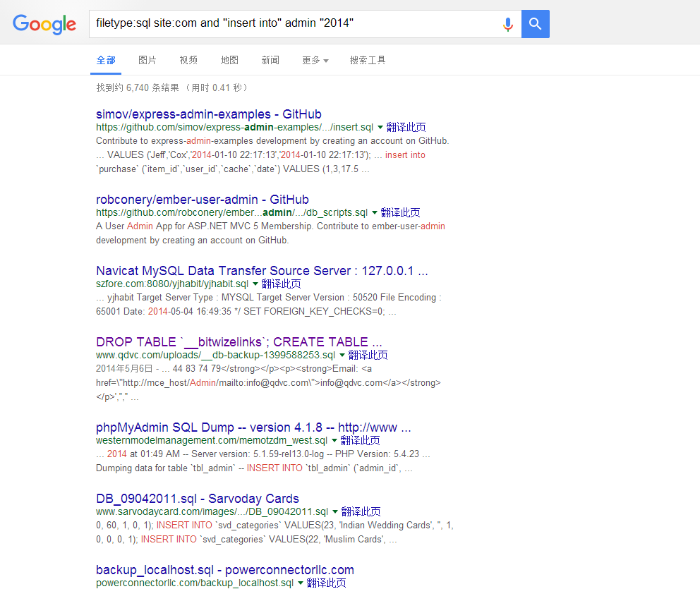This screenshot has width=700, height=589.
Task: Click the www.qdvc.com/uploads green URL text
Action: 215,356
